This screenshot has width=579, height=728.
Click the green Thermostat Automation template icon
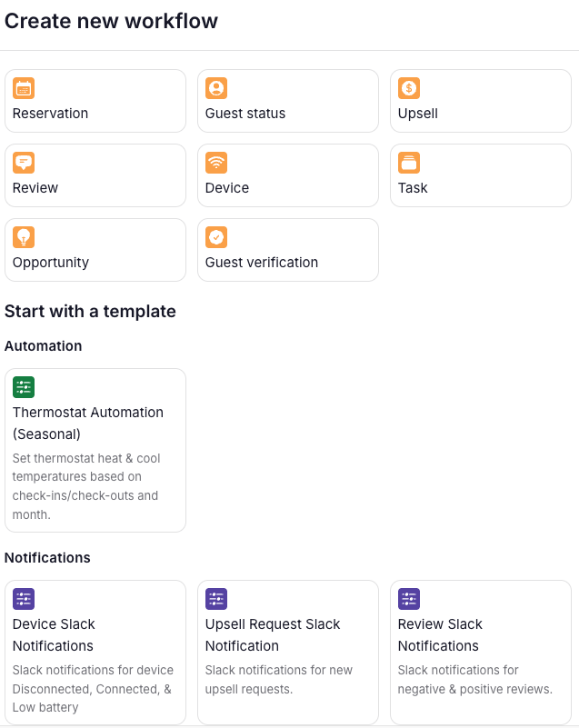(x=24, y=387)
